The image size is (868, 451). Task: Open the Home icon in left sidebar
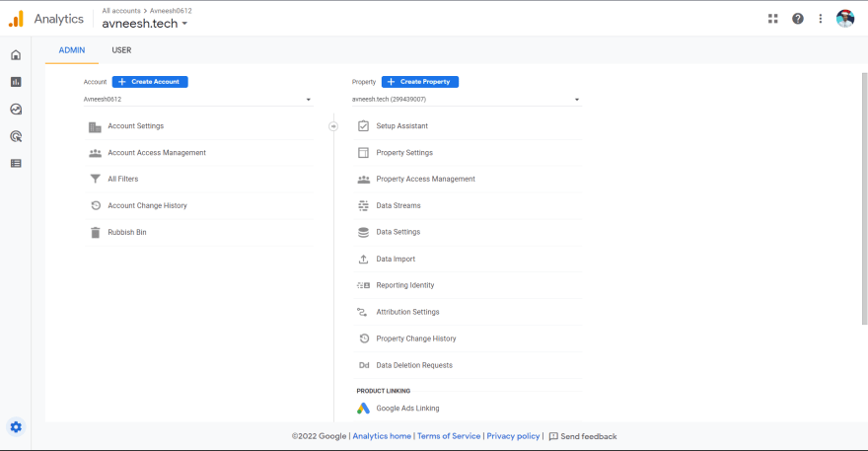tap(16, 55)
